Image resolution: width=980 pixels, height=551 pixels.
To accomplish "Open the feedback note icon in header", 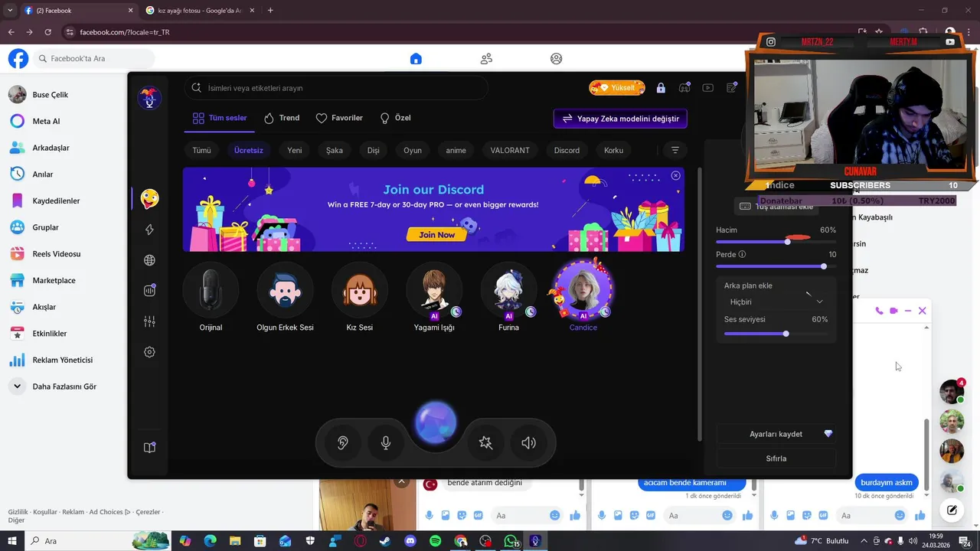I will pyautogui.click(x=731, y=88).
